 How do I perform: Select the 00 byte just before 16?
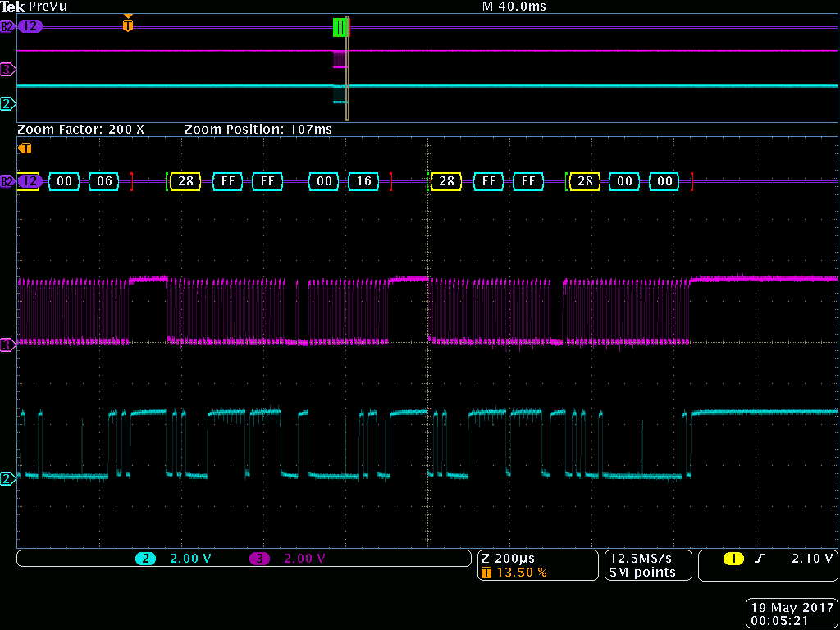[324, 181]
